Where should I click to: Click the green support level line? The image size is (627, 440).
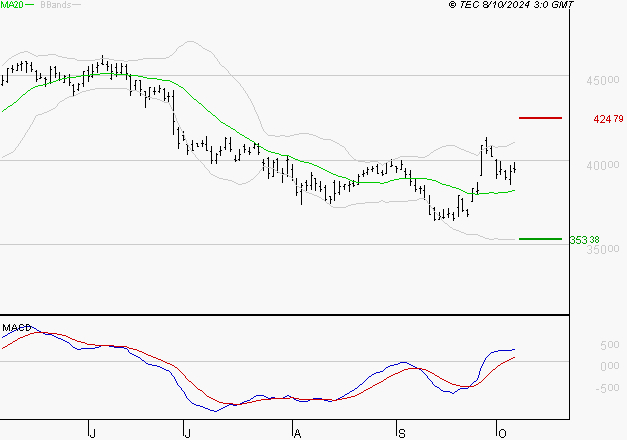click(540, 239)
